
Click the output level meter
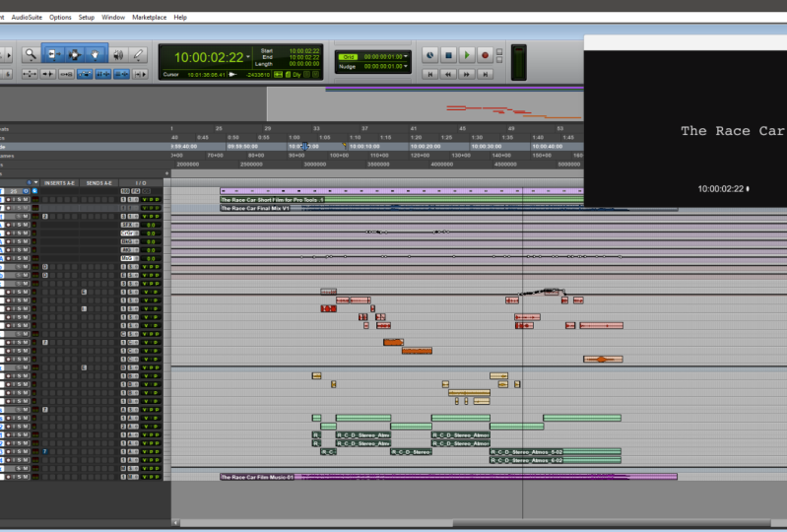click(x=518, y=62)
